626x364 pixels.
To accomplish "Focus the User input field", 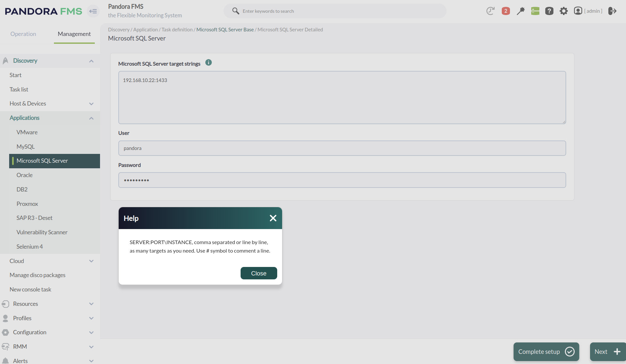I will [x=342, y=148].
